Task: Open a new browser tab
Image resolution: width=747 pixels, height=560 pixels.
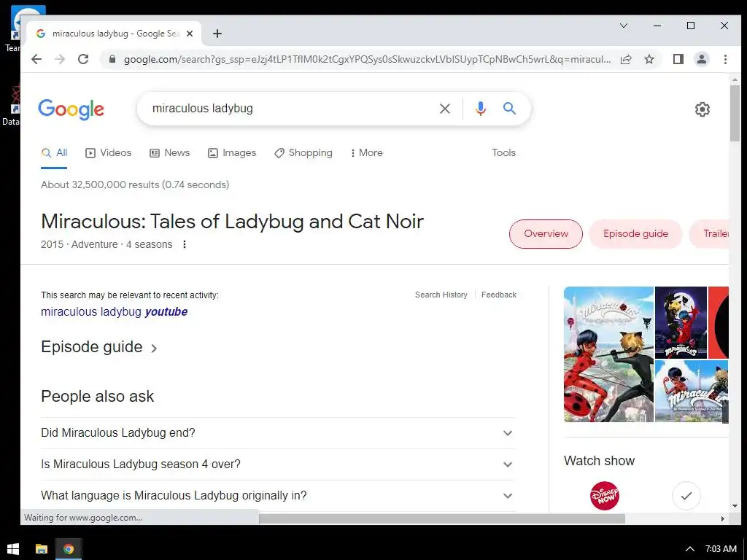Action: [217, 34]
